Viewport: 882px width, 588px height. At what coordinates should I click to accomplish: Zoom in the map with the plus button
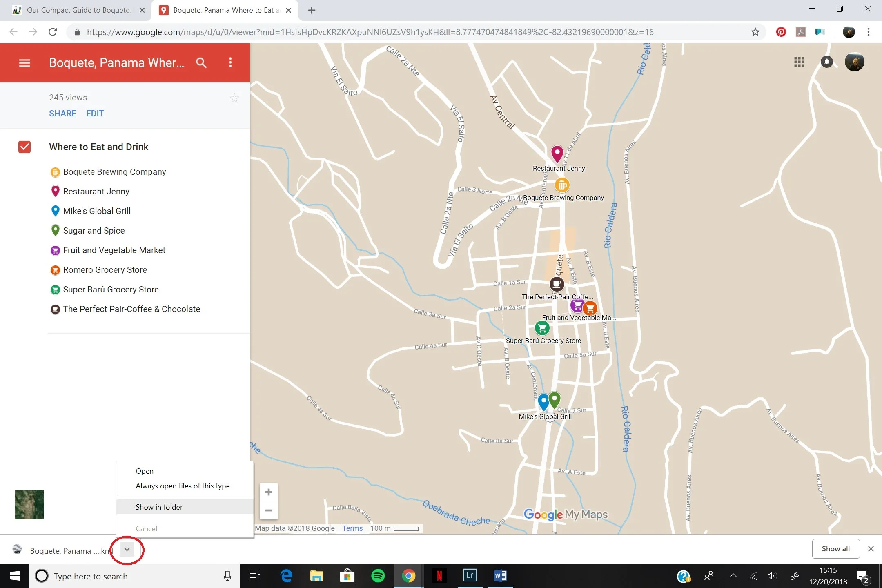click(269, 492)
